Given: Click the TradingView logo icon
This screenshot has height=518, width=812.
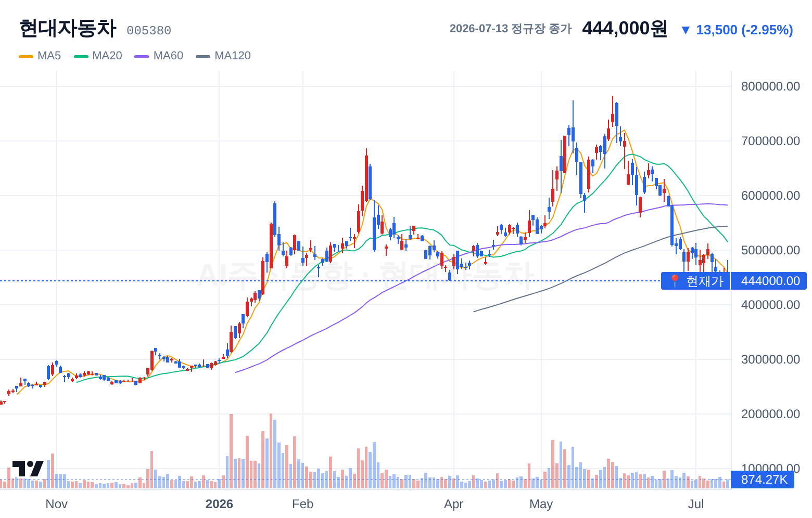Looking at the screenshot, I should coord(28,469).
